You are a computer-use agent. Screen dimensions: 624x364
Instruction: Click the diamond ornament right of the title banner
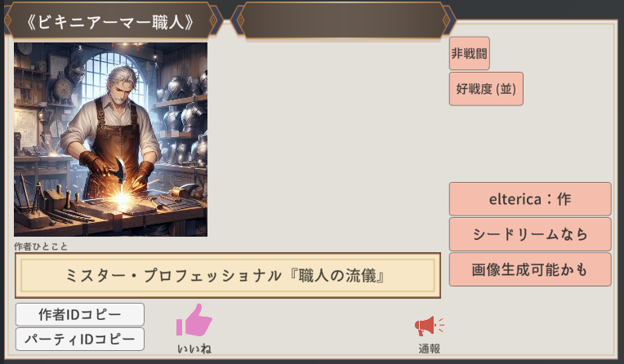tap(213, 20)
